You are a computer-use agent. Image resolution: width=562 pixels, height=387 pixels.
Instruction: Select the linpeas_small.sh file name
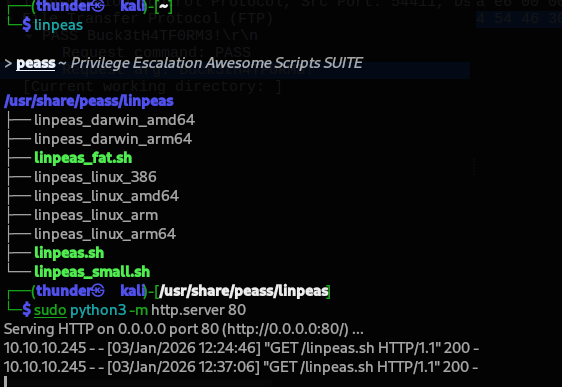pyautogui.click(x=92, y=272)
